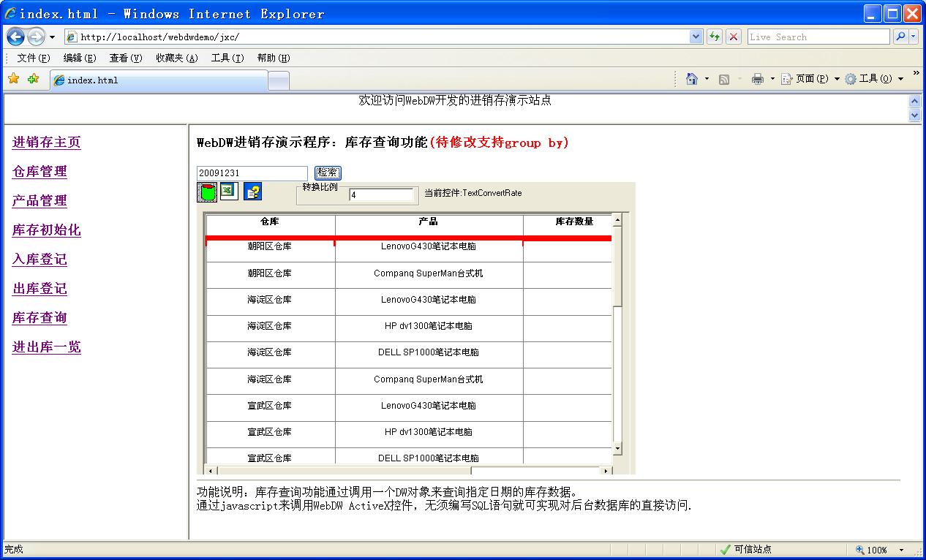The image size is (926, 560).
Task: Open the 收藏夹(A) menu
Action: coord(176,58)
